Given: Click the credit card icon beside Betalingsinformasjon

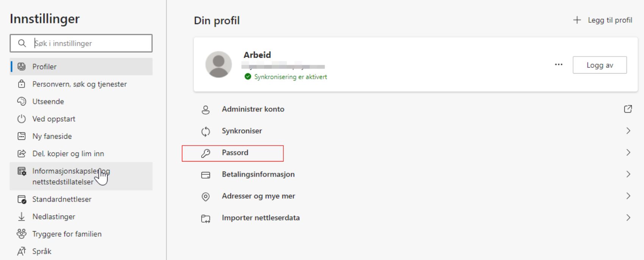Looking at the screenshot, I should pyautogui.click(x=206, y=175).
